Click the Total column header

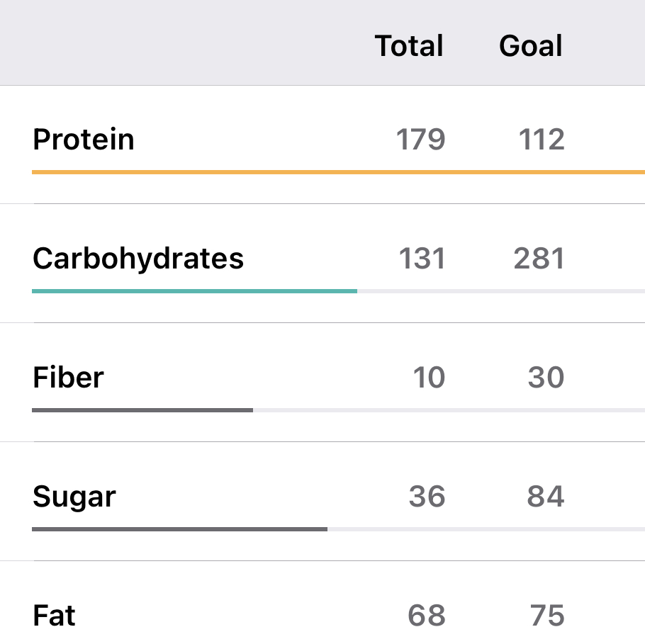pyautogui.click(x=409, y=46)
